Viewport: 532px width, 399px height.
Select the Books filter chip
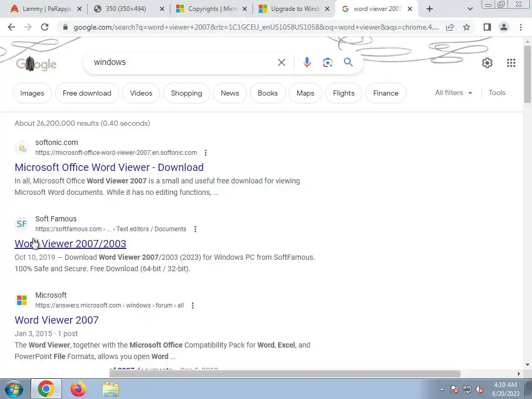coord(268,93)
